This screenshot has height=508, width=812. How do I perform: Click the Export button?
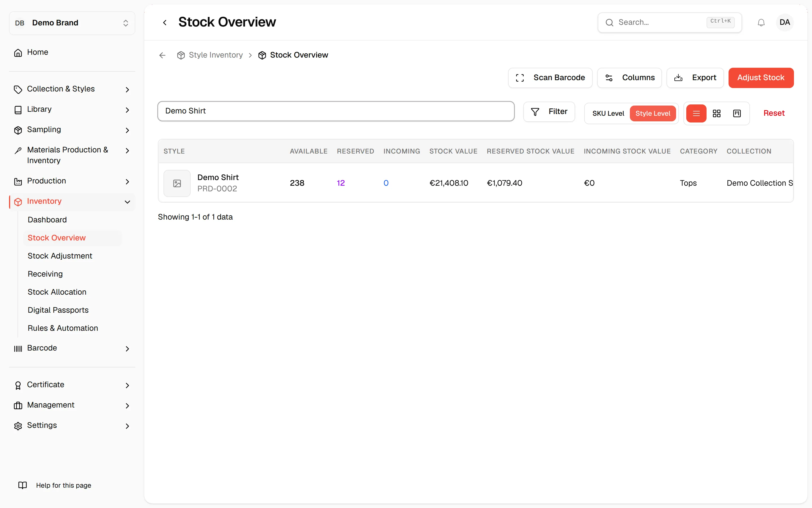(695, 78)
